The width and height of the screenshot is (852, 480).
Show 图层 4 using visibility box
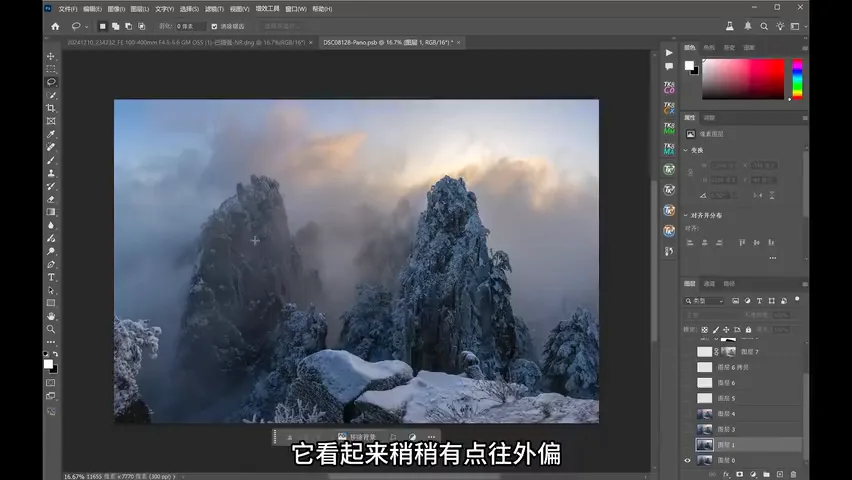(687, 414)
